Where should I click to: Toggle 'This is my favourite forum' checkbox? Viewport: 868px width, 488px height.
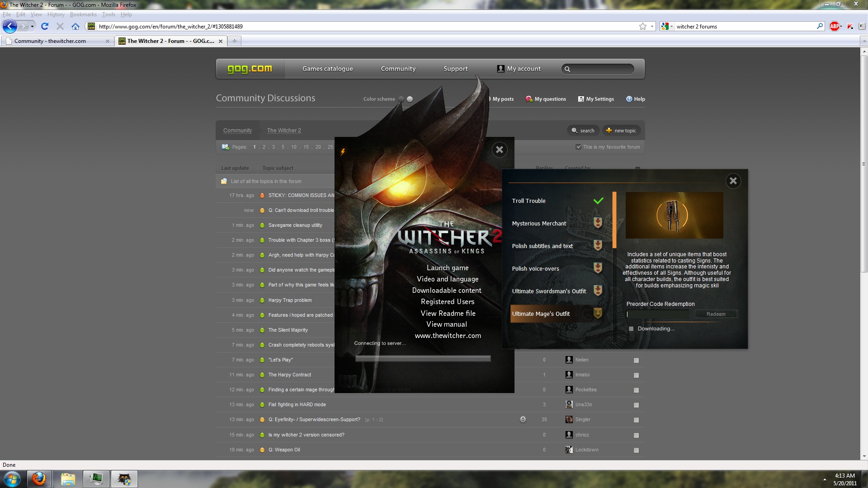coord(578,147)
